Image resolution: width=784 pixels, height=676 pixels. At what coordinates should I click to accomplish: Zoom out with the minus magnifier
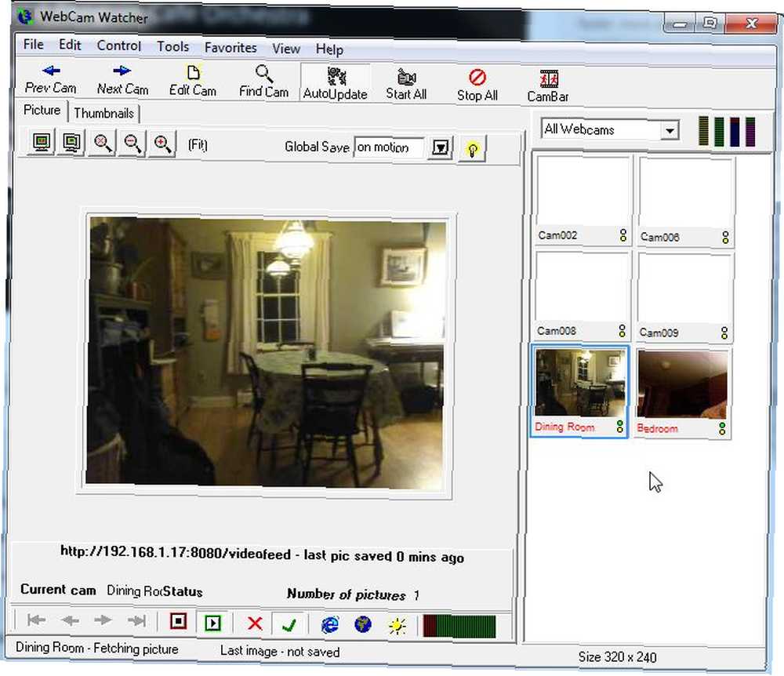click(132, 144)
